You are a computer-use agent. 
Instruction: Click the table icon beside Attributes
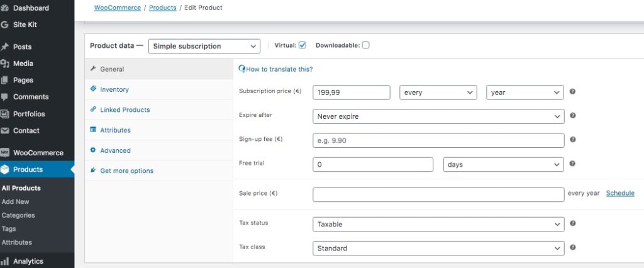point(93,130)
